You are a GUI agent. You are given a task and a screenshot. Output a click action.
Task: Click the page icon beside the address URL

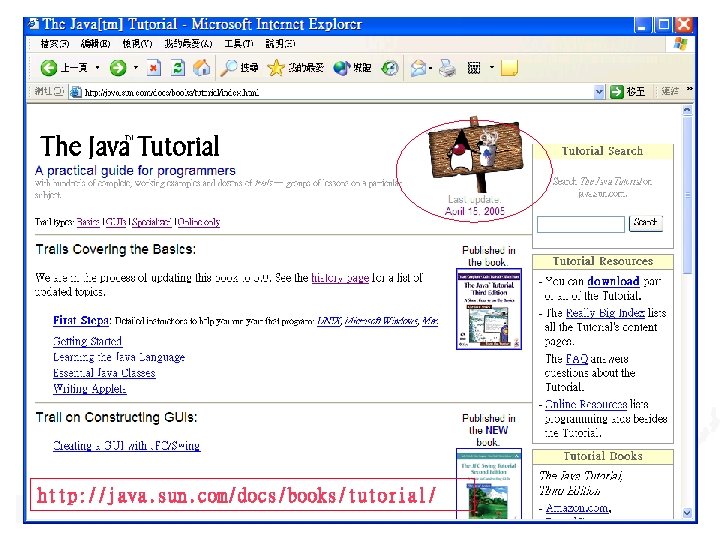[x=76, y=92]
